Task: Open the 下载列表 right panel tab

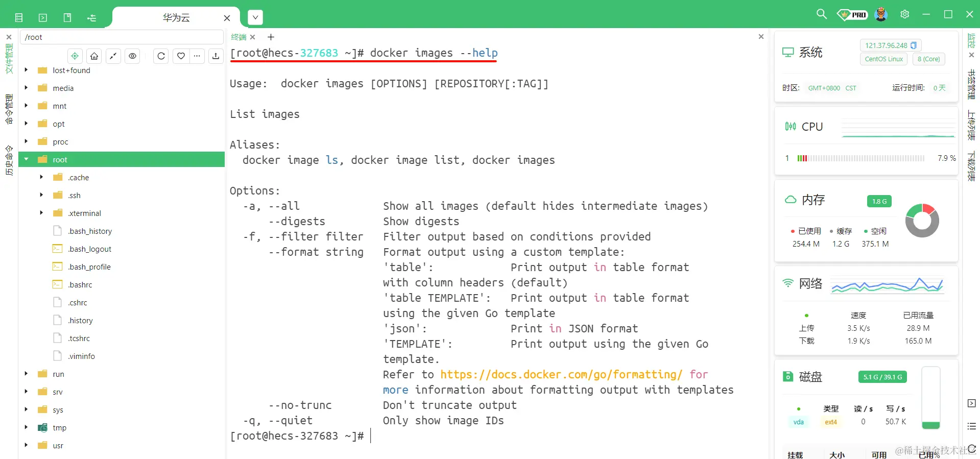Action: 971,166
